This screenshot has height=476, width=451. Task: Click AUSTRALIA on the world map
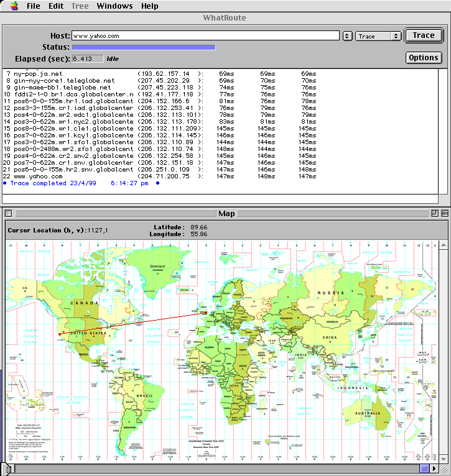[x=368, y=413]
